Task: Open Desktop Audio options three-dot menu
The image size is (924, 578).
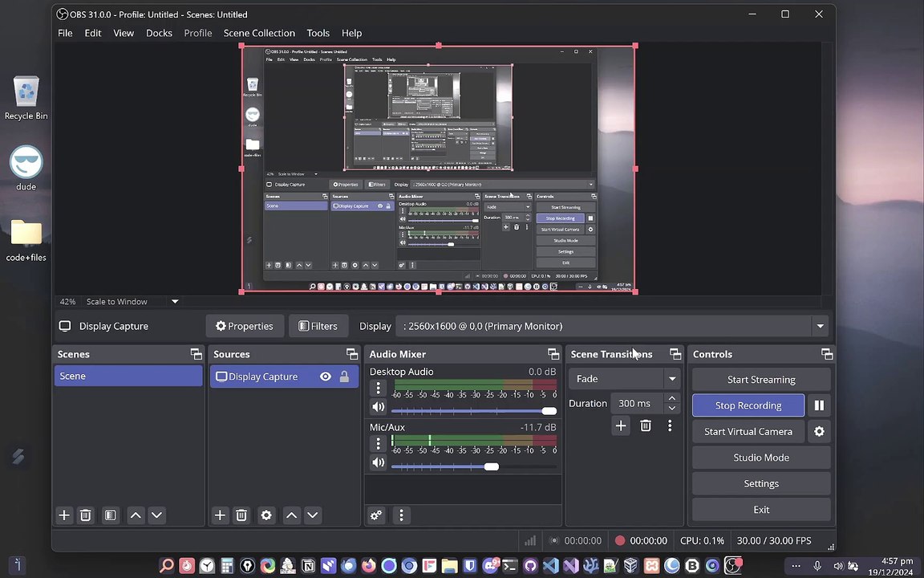Action: pos(379,388)
